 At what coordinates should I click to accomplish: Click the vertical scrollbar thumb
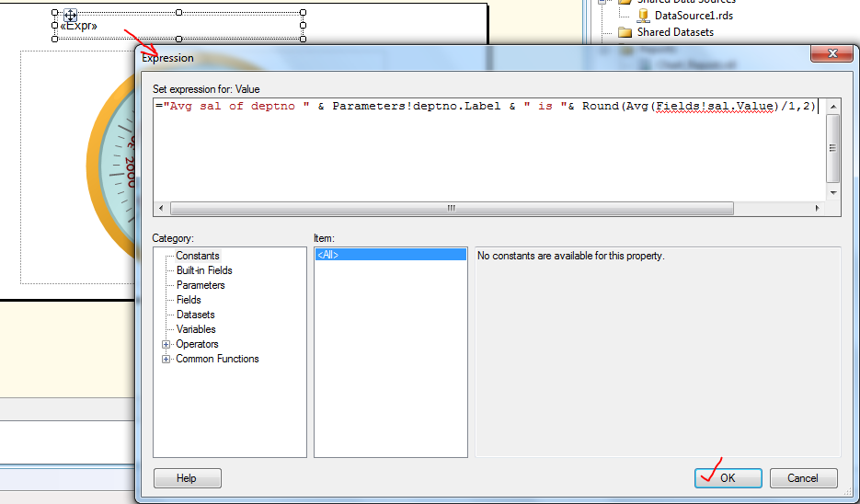click(x=833, y=148)
